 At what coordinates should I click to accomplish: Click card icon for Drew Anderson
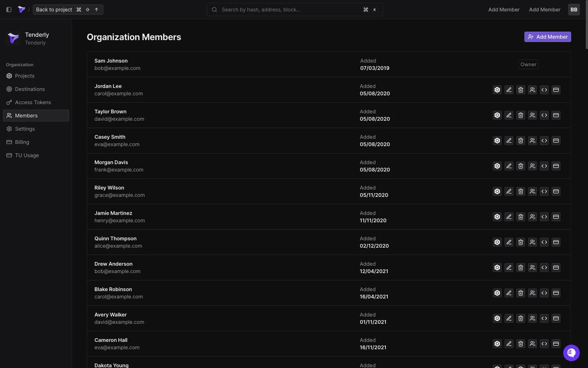[556, 268]
